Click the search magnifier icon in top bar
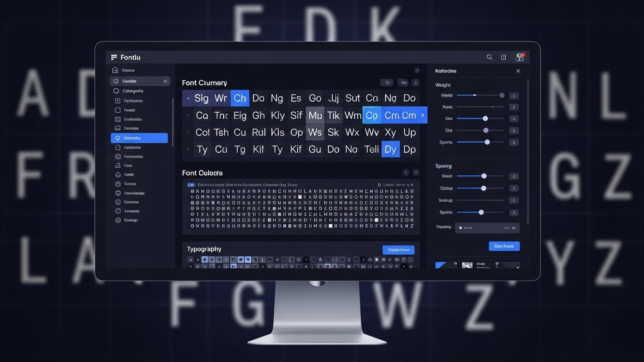The width and height of the screenshot is (644, 362). (489, 57)
